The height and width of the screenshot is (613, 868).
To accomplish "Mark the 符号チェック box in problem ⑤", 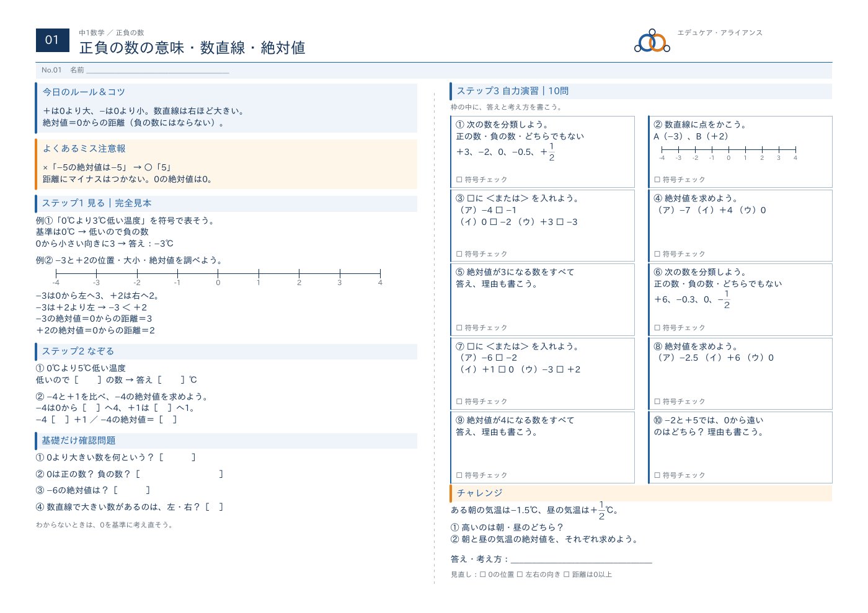I will click(x=459, y=328).
